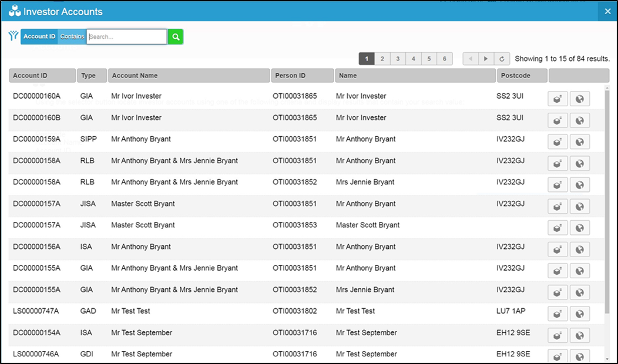Go to results page 6
This screenshot has height=364, width=618.
445,59
